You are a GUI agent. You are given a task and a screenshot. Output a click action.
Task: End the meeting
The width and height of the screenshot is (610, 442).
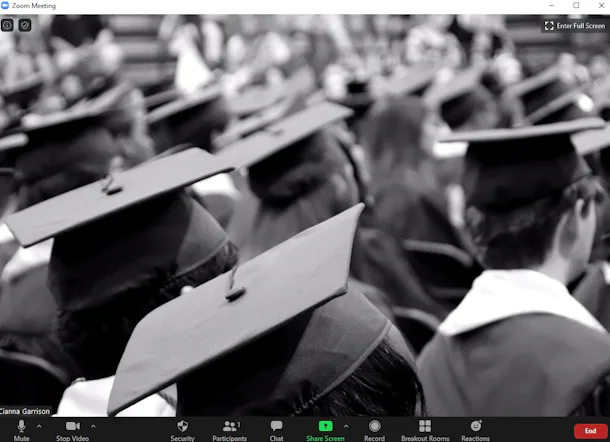(590, 431)
